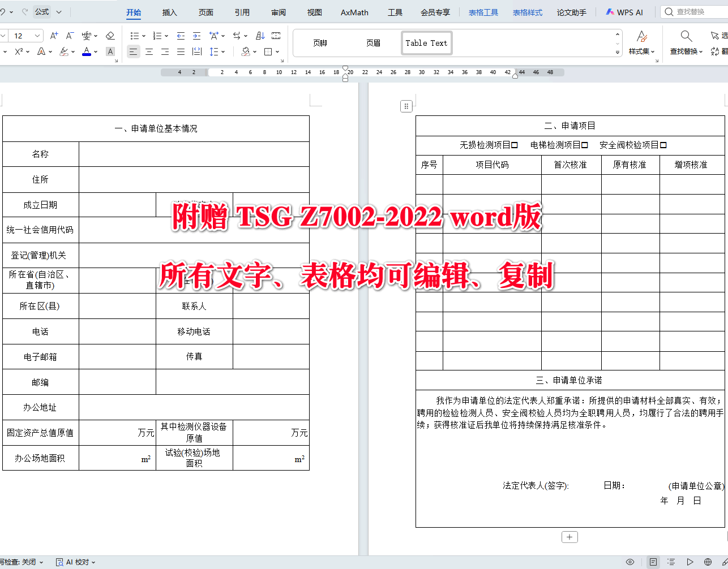Open the AxMath tab

pos(354,12)
